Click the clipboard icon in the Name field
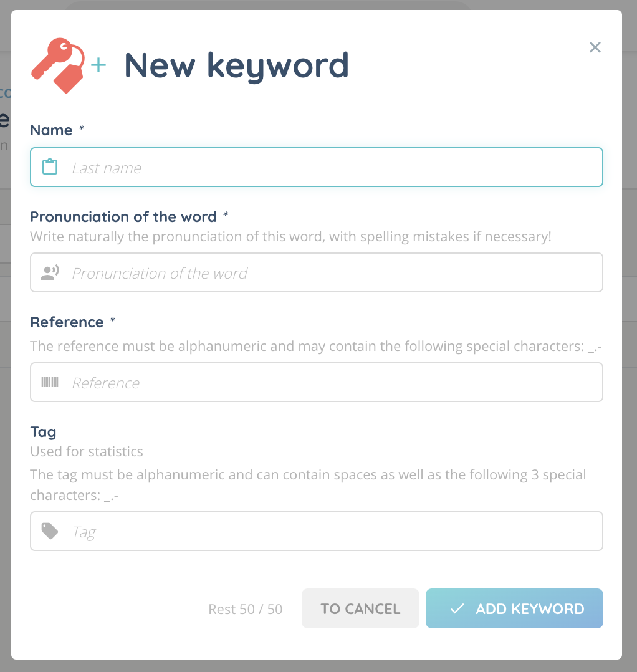637x672 pixels. pyautogui.click(x=50, y=167)
